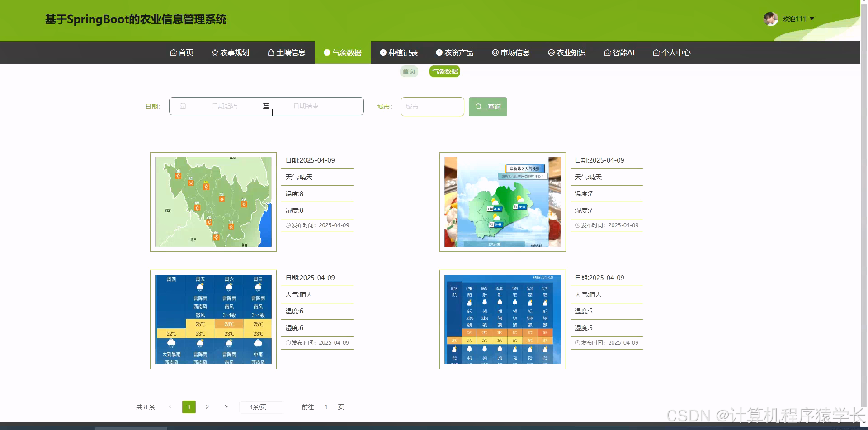
Task: Click the magnifier icon on the 查询 button
Action: 478,106
